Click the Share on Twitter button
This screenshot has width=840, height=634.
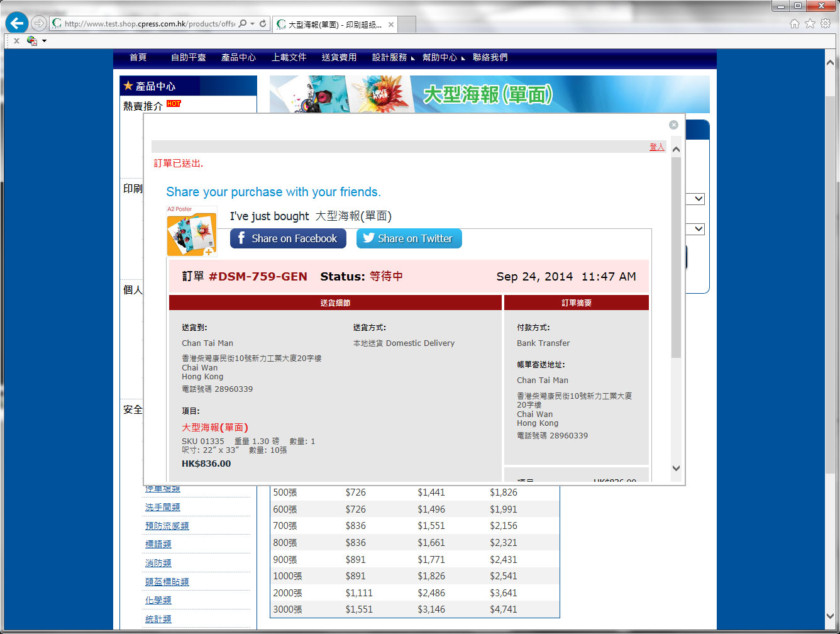tap(409, 238)
